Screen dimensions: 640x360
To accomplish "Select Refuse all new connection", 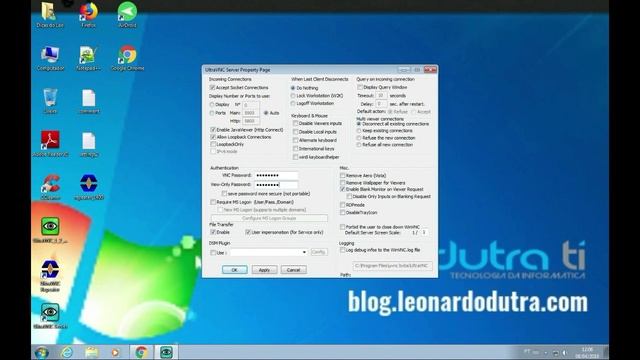I will 359,144.
